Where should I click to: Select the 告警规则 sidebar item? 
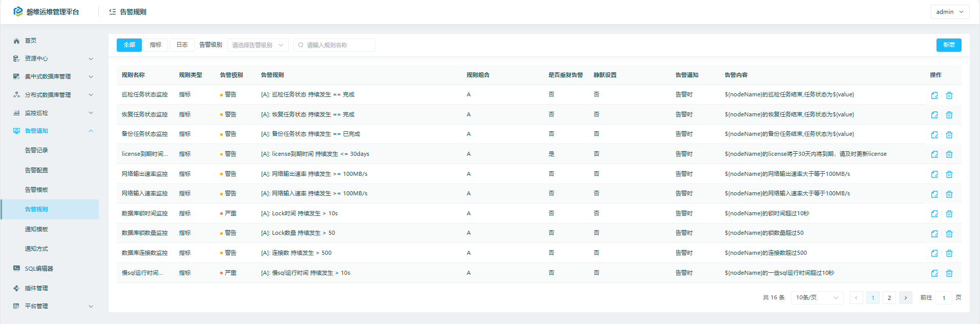50,209
